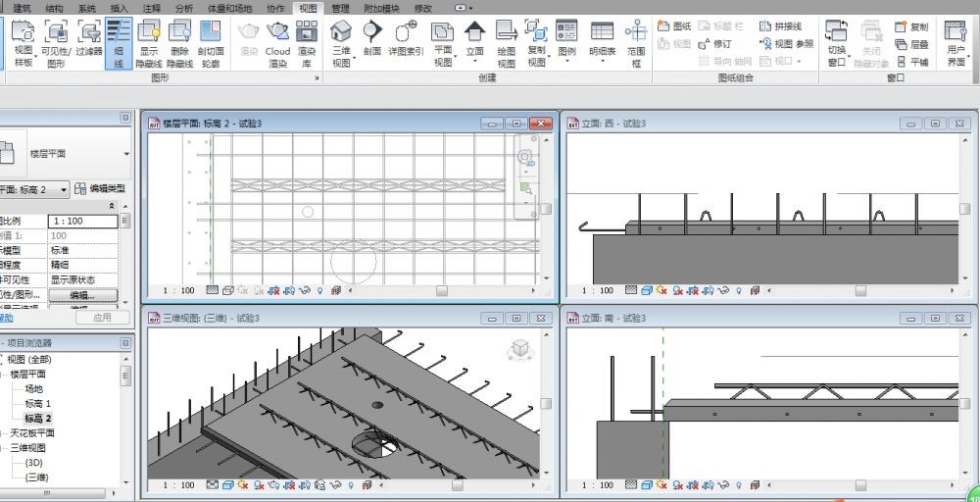This screenshot has width=980, height=502.
Task: Click the 编辑... button in properties
Action: [x=82, y=294]
